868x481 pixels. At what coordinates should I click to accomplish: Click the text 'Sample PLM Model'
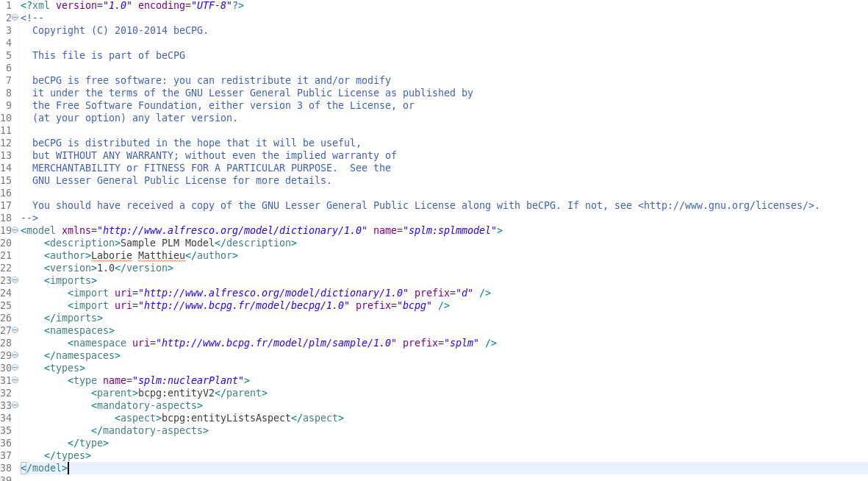[167, 243]
